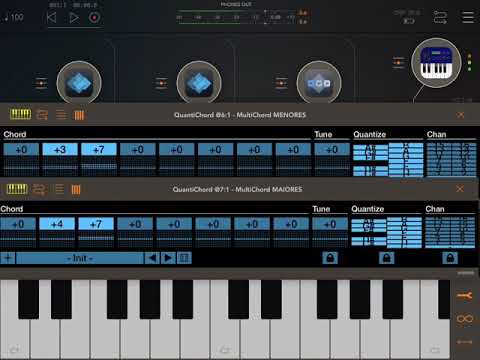
Task: Play the leftmost black key on keyboard
Action: [x=28, y=299]
